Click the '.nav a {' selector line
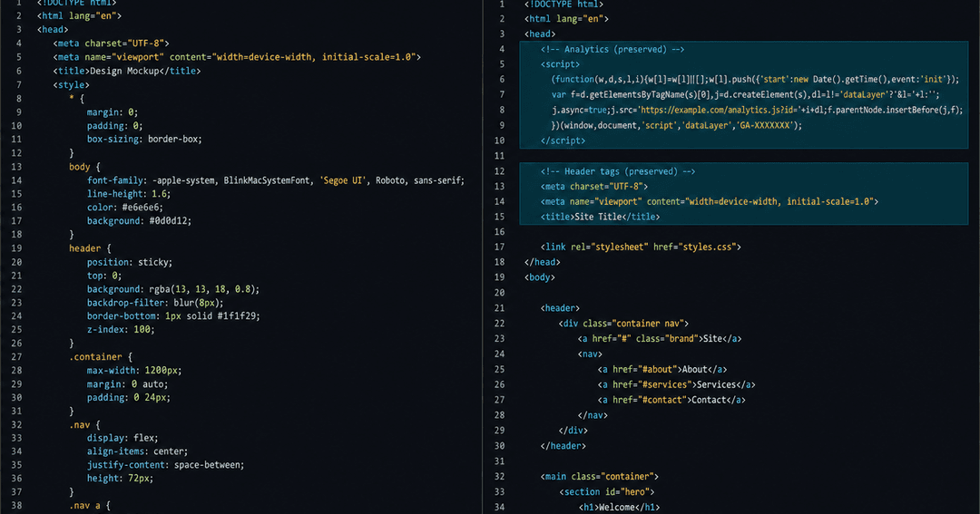Image resolution: width=980 pixels, height=514 pixels. 90,505
